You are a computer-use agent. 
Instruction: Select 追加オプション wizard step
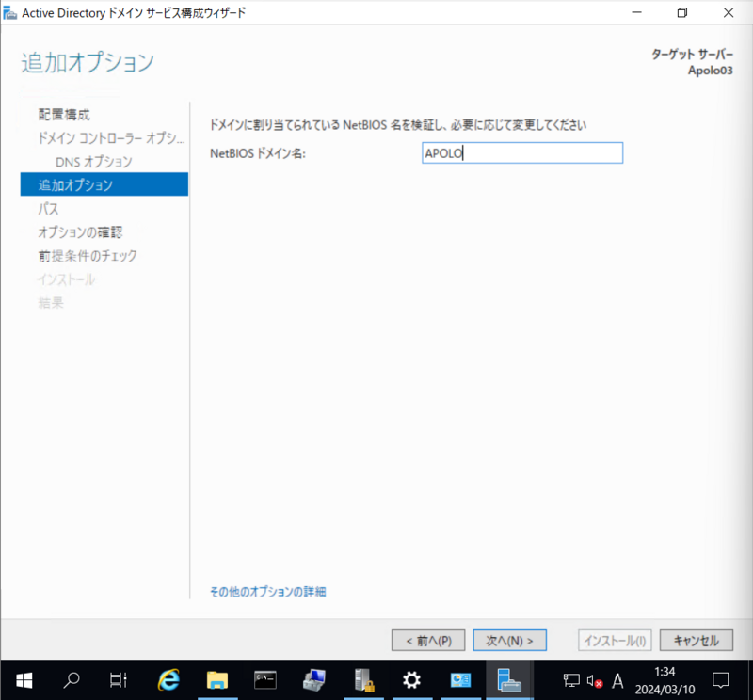coord(104,184)
